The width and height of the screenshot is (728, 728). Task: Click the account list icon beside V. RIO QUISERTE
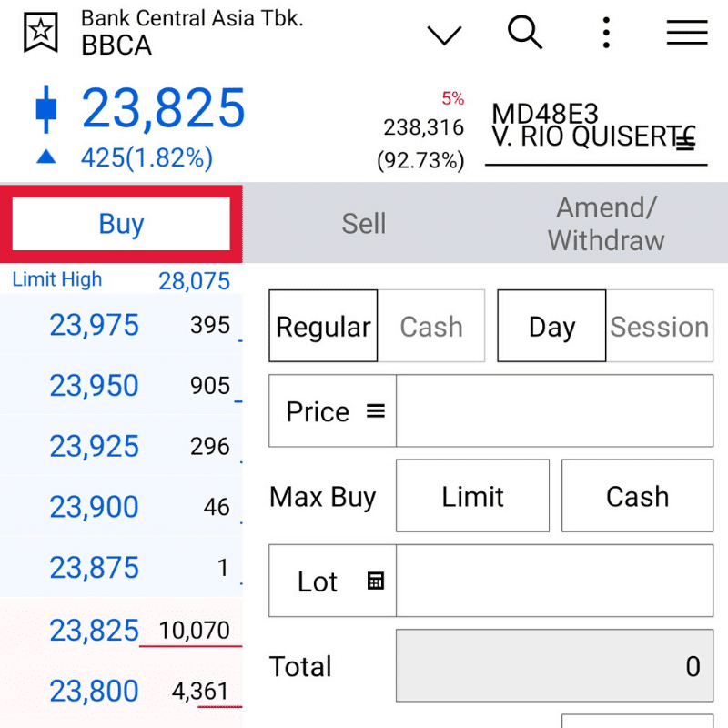pos(687,144)
